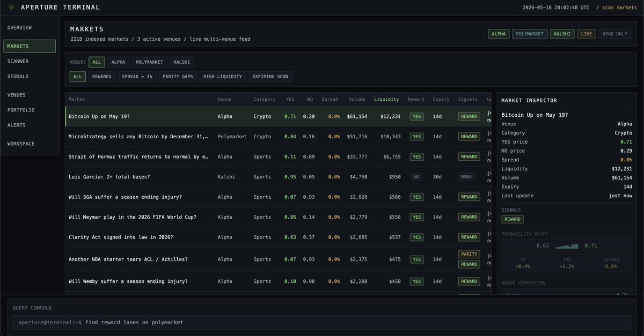Sort by the Expiry column header

(x=441, y=99)
